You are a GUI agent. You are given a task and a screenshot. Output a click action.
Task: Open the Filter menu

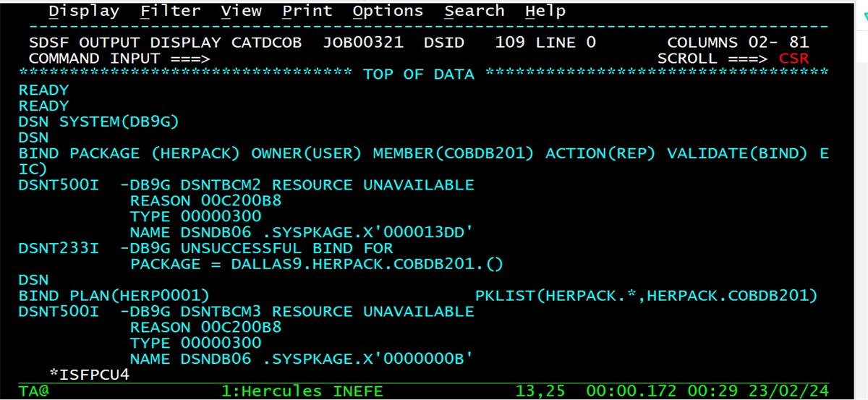171,11
